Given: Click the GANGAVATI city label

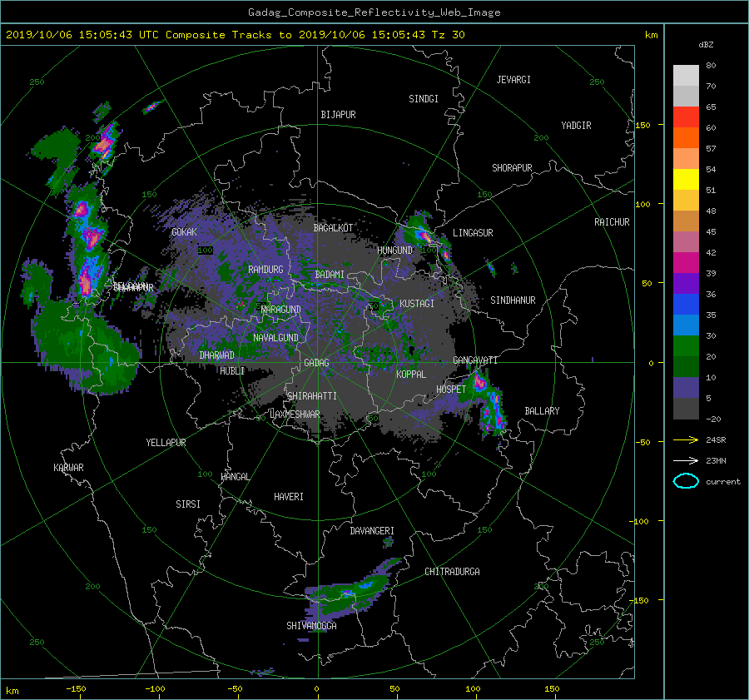Looking at the screenshot, I should pos(475,360).
